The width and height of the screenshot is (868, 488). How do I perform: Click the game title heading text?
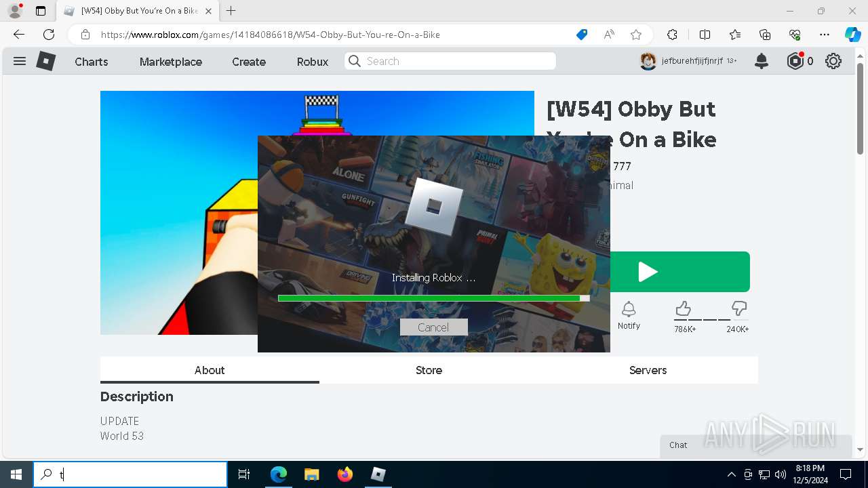(x=631, y=124)
